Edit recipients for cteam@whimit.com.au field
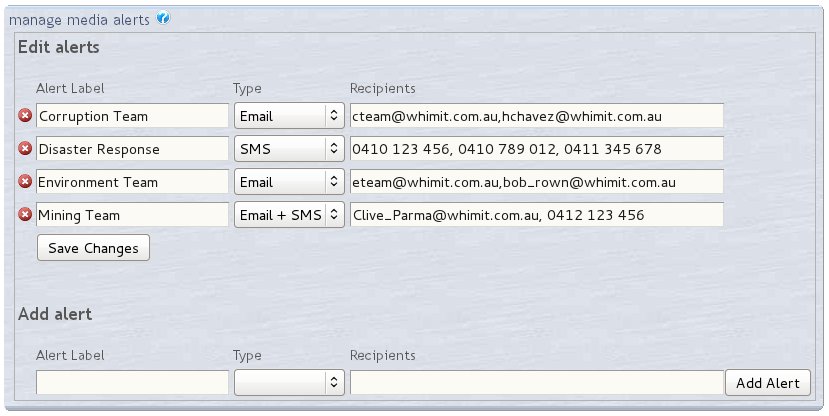The height and width of the screenshot is (416, 829). pos(536,116)
